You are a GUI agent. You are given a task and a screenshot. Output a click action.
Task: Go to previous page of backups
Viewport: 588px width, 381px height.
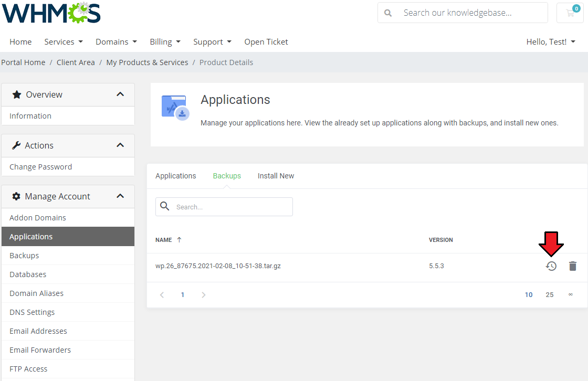click(x=162, y=295)
